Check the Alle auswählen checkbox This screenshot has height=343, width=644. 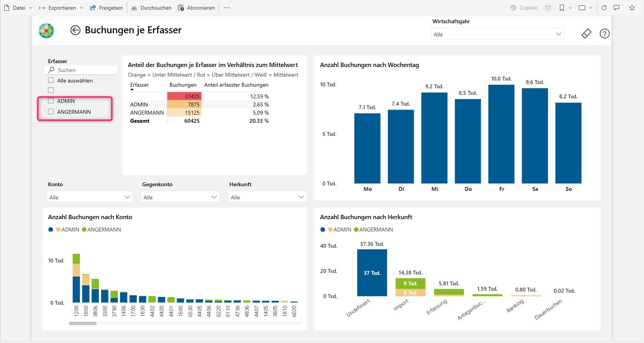[x=51, y=81]
